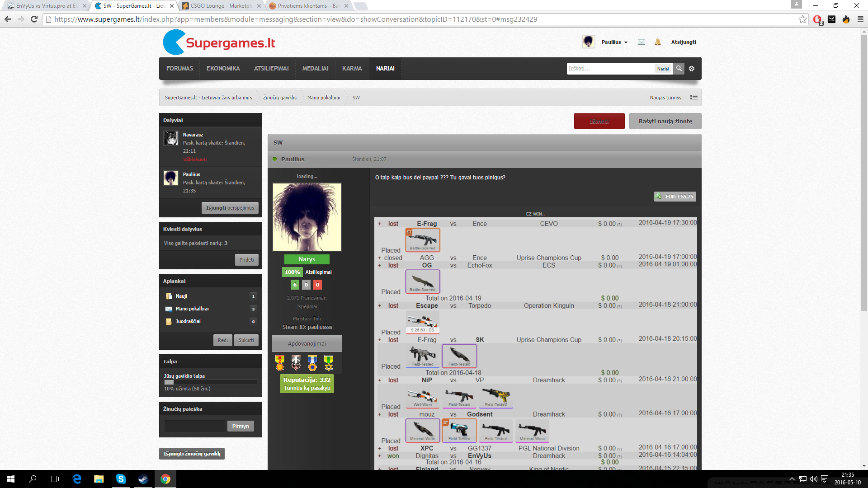Click the search magnifier button
Screen dimensions: 868x488
(x=679, y=69)
